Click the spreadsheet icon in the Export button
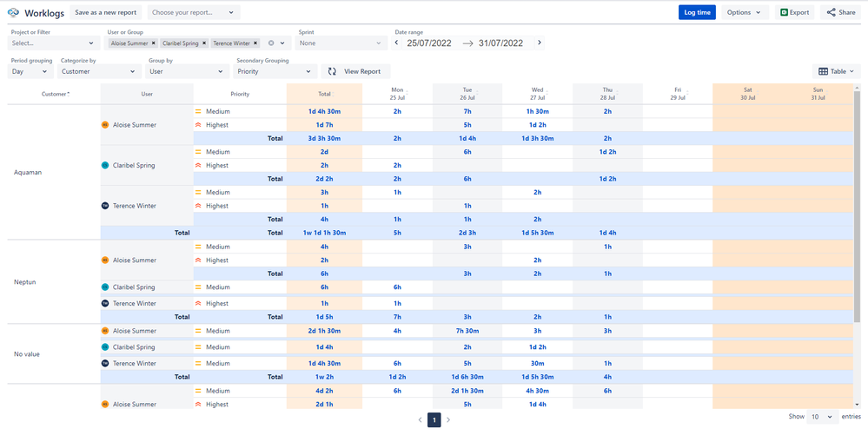Screen dimensions: 868x442 [x=784, y=12]
